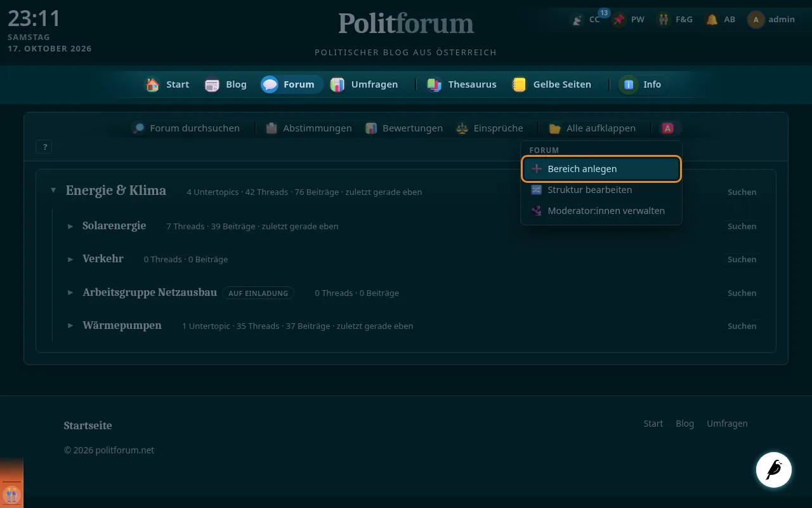The height and width of the screenshot is (508, 812).
Task: Expand the Arbeitsgruppe Netzausbau subtopic
Action: tap(70, 293)
